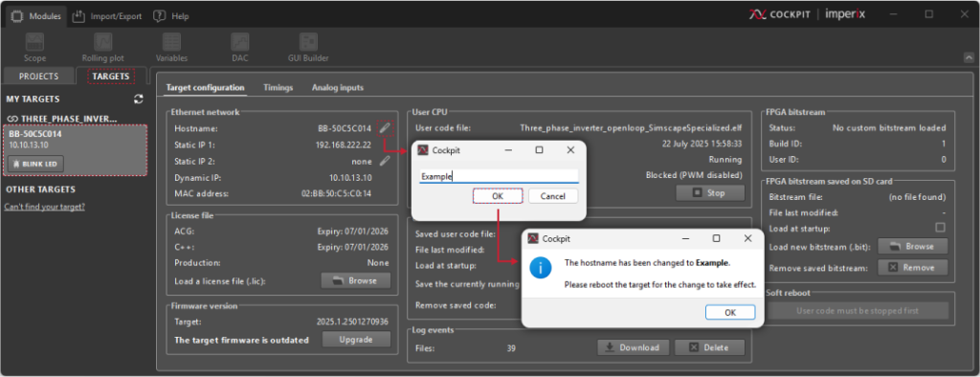Click the Blocked (PWM disabled) status text
Image resolution: width=980 pixels, height=377 pixels.
point(694,175)
